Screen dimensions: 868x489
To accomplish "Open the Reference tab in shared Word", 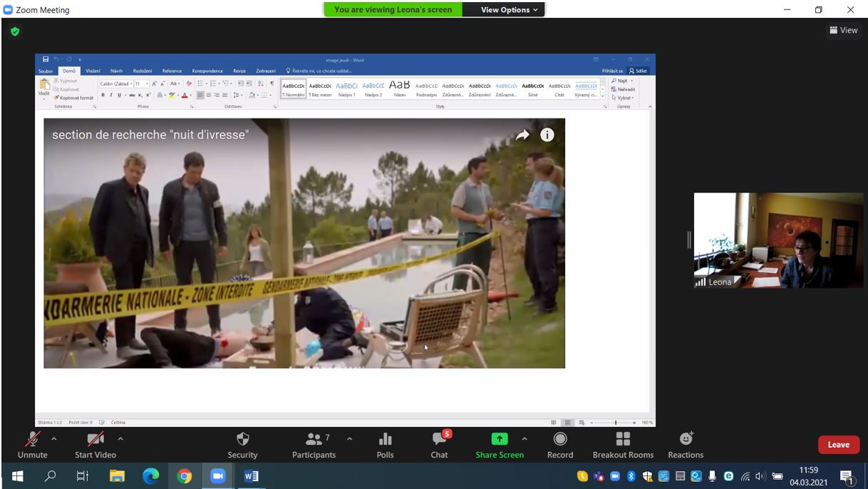I will tap(172, 71).
